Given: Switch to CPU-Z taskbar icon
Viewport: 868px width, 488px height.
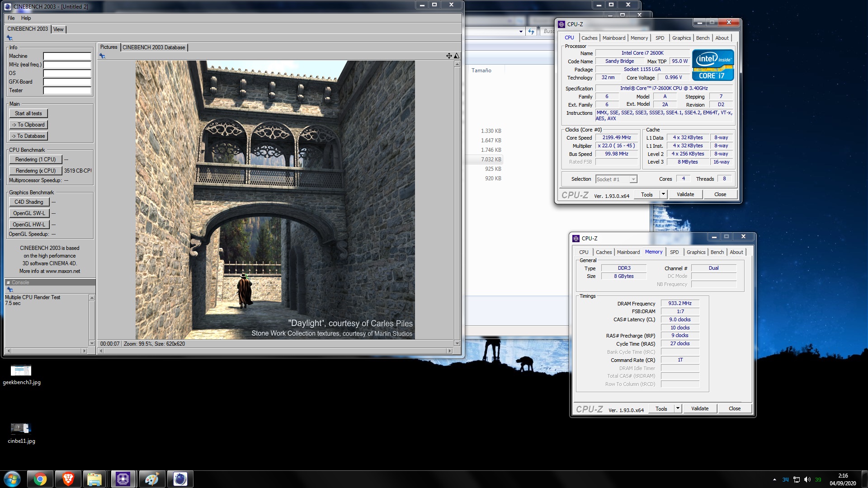Looking at the screenshot, I should coord(123,479).
